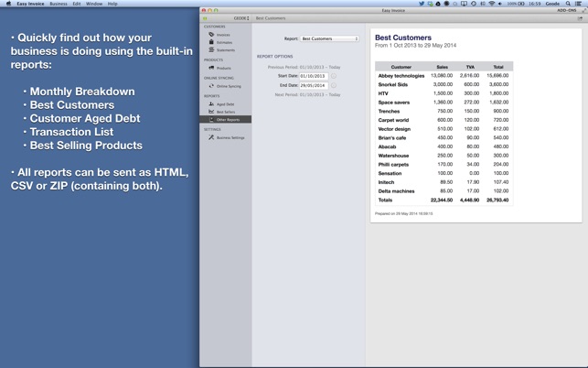Open Products via its truck icon
This screenshot has height=368, width=588.
[x=211, y=68]
